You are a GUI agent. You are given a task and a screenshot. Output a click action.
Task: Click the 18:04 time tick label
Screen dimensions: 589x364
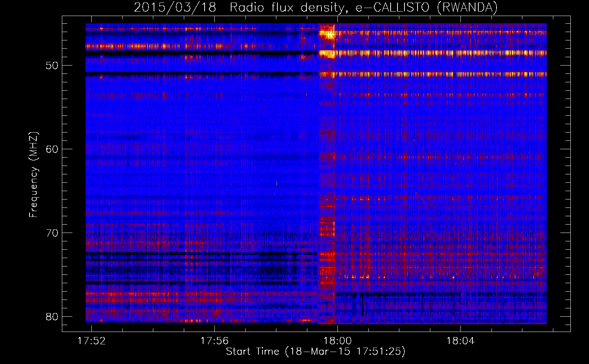click(x=461, y=341)
